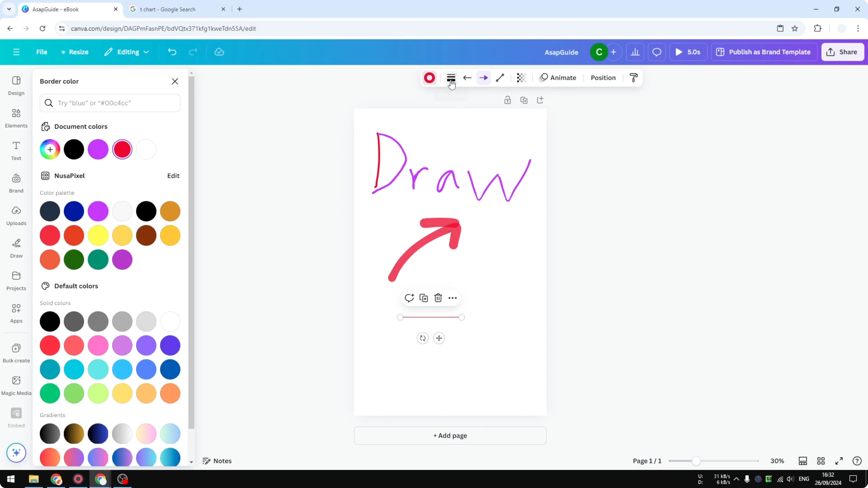
Task: Open the Apps sidebar panel
Action: point(16,313)
